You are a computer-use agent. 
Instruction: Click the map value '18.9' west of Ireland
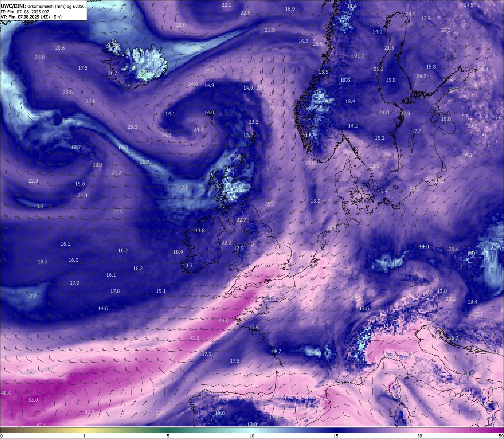coord(178,252)
